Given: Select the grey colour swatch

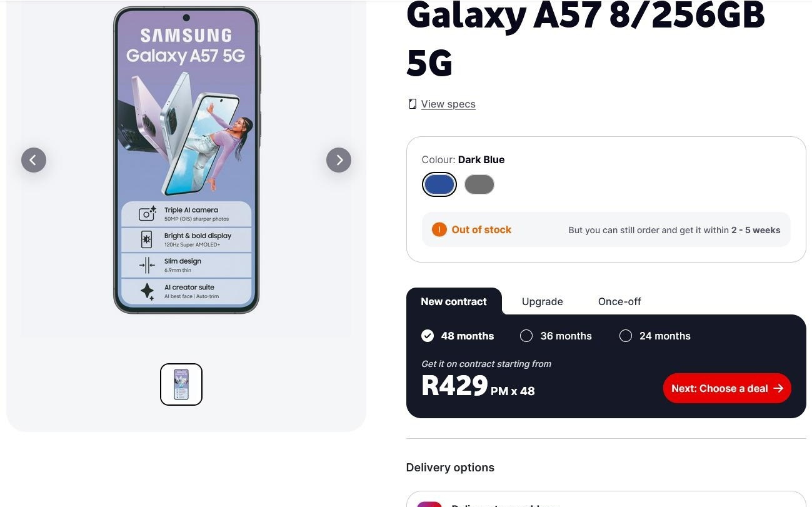Looking at the screenshot, I should pos(479,184).
